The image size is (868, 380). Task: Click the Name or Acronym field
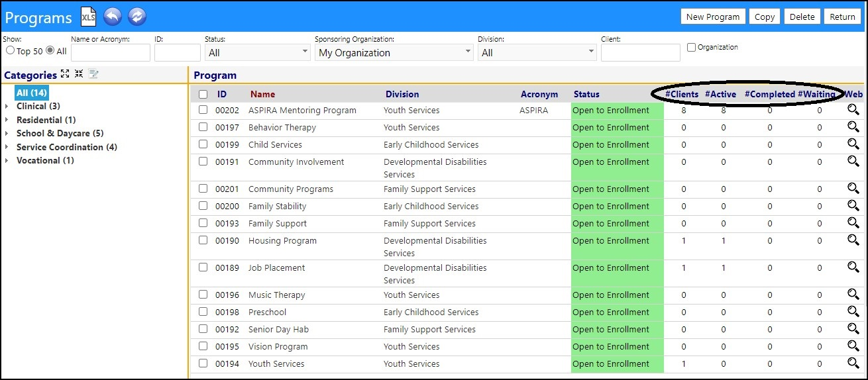(x=111, y=52)
